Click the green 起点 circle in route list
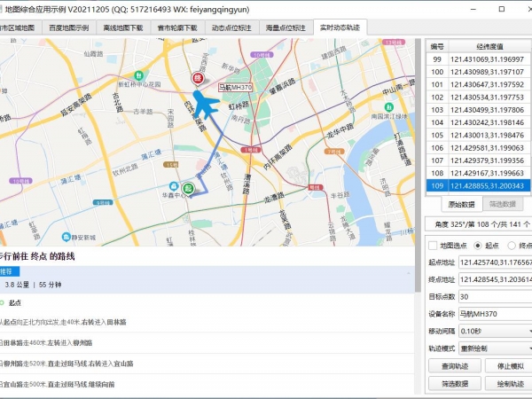The width and height of the screenshot is (532, 399). coord(3,302)
